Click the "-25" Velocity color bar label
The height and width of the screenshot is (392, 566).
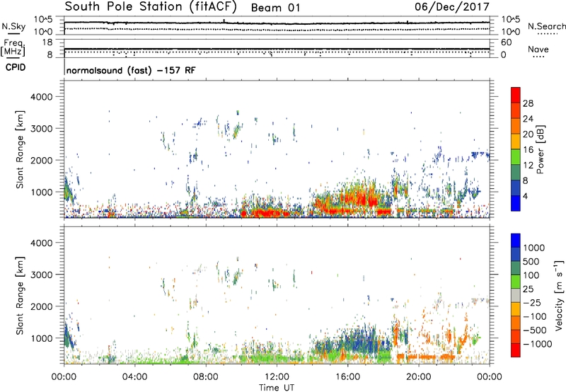[532, 302]
